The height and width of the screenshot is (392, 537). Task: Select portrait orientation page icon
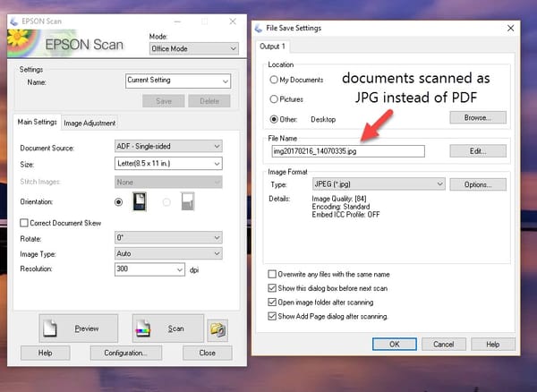point(140,201)
